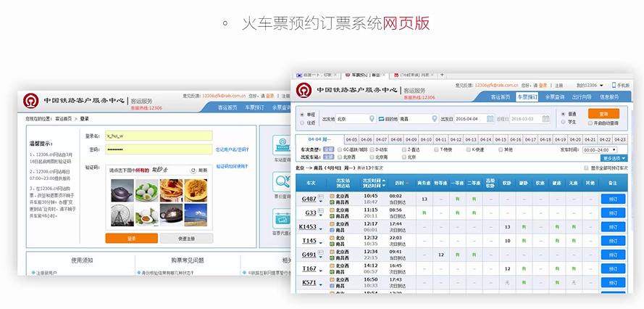The height and width of the screenshot is (309, 644).
Task: Expand stop details arrow for train T145
Action: (320, 243)
